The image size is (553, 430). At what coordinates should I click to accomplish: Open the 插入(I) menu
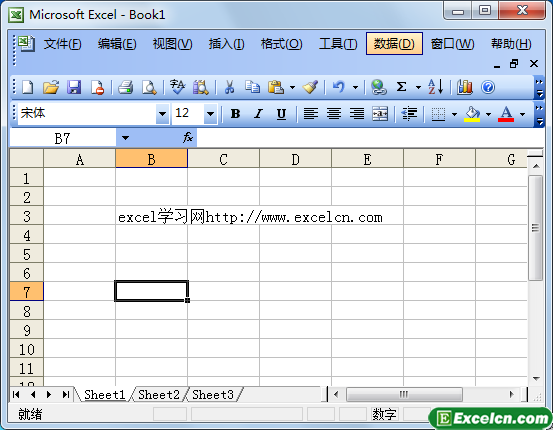point(226,44)
